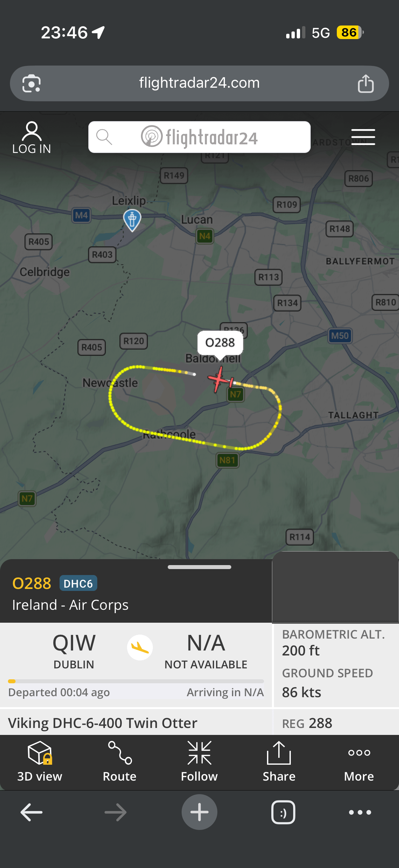Open the hamburger menu
The width and height of the screenshot is (399, 868).
[x=363, y=137]
